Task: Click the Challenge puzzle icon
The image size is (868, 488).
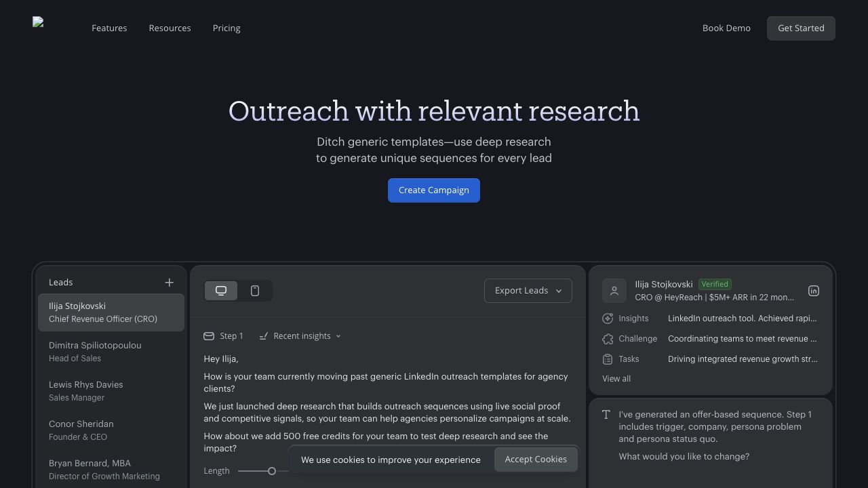Action: [608, 339]
